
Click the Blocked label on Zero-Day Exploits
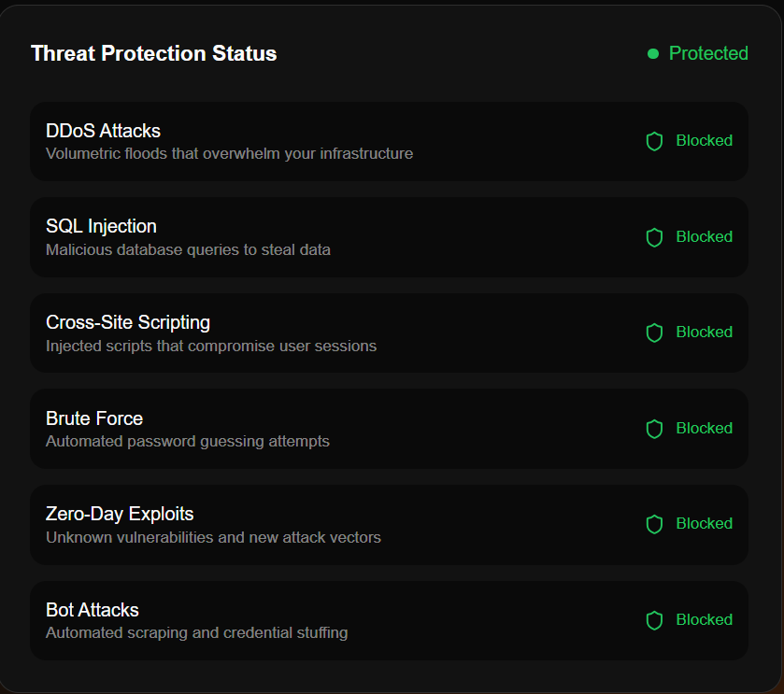tap(704, 523)
